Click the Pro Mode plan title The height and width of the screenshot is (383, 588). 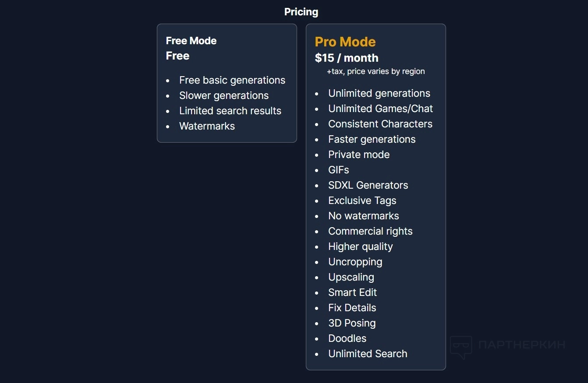click(x=345, y=42)
